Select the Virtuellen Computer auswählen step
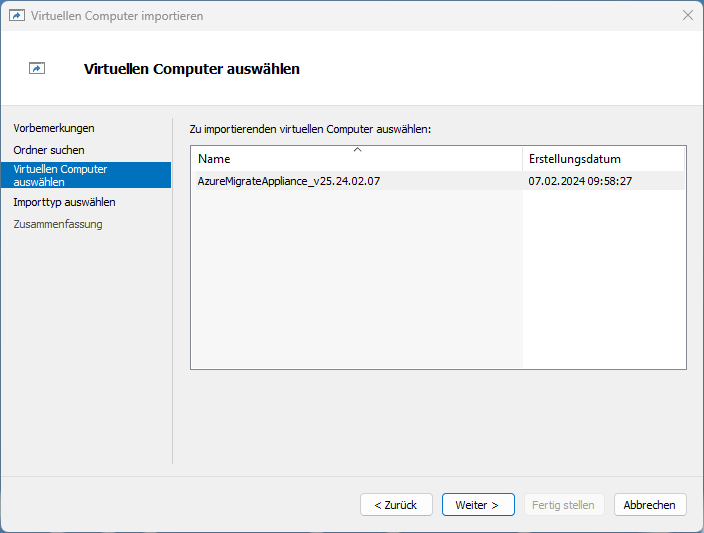The width and height of the screenshot is (704, 533). pos(86,175)
